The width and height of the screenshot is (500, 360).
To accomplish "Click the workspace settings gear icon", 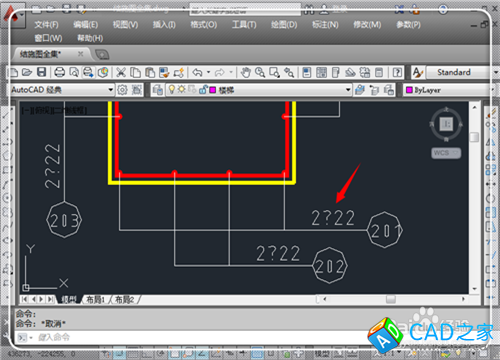I will [122, 90].
